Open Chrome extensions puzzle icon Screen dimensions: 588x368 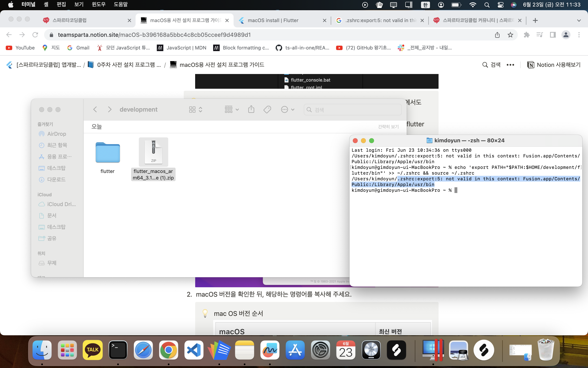click(x=527, y=35)
